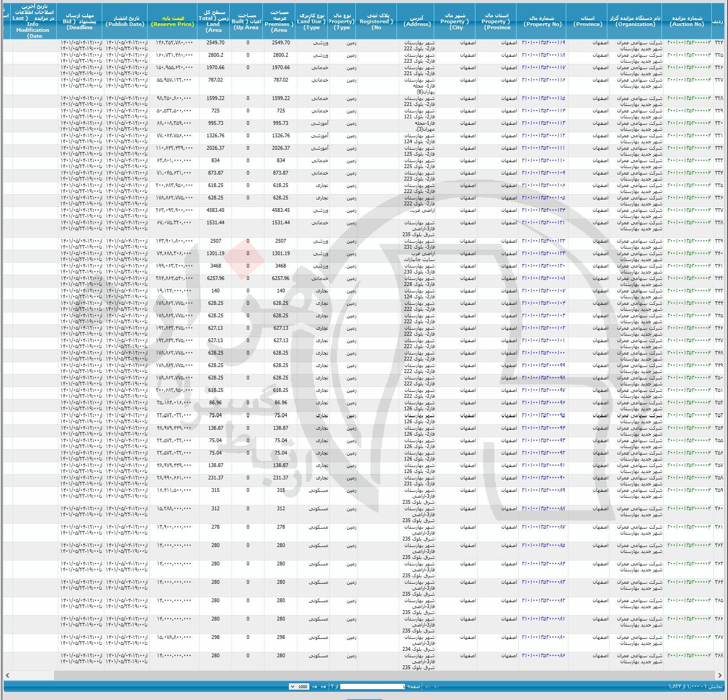Click the horizontal scrollbar's right arrow
The height and width of the screenshot is (700, 728).
point(720,675)
